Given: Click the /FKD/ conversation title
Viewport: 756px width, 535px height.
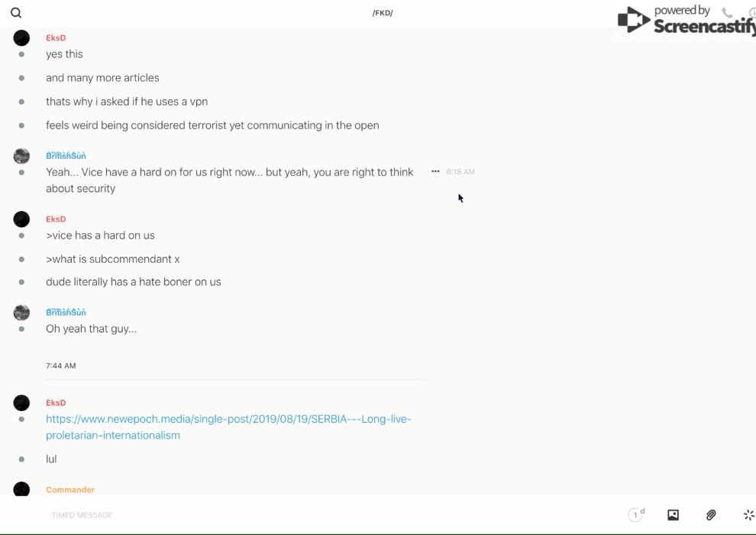Looking at the screenshot, I should 383,13.
